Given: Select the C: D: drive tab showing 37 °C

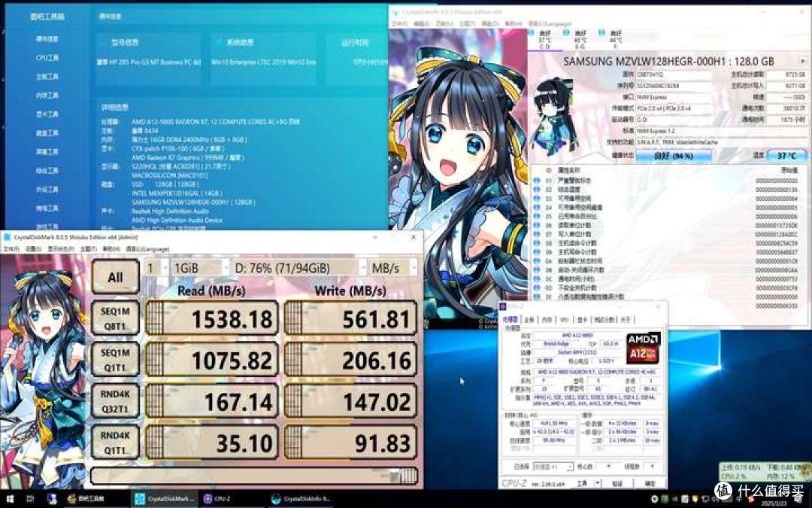Looking at the screenshot, I should (544, 39).
